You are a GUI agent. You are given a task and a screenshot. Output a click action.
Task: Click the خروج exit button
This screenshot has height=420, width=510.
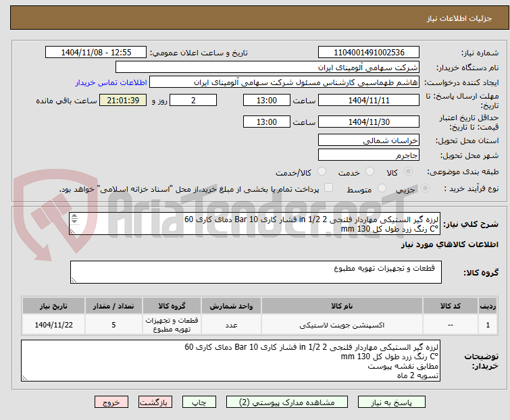click(x=111, y=402)
